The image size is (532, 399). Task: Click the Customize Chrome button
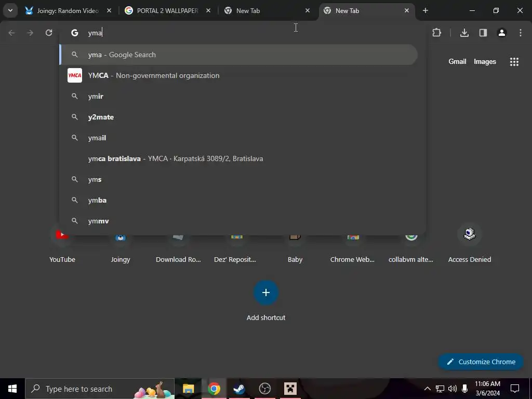[481, 362]
